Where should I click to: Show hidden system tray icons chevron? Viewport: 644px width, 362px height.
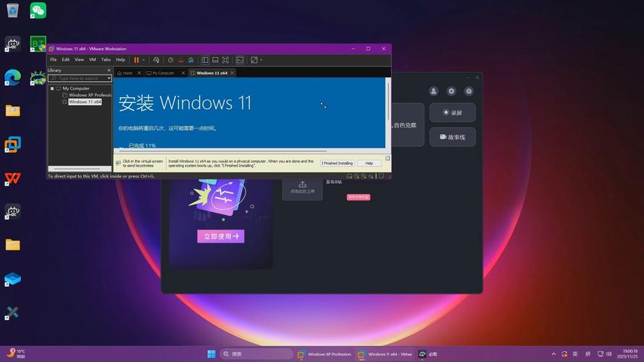553,354
